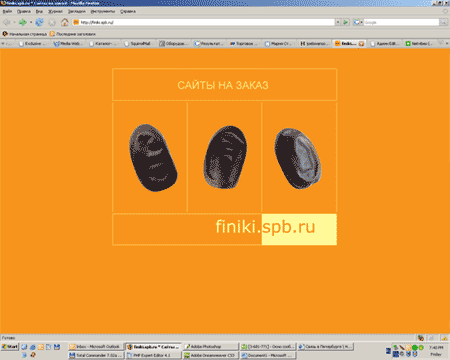Click the САЙТЫ НА ЗАКАЗ heading

(x=223, y=85)
